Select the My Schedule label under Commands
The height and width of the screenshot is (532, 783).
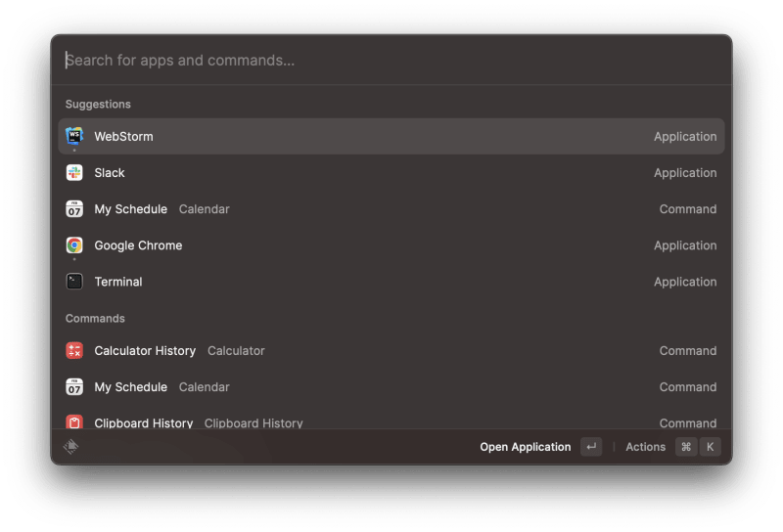coord(131,387)
